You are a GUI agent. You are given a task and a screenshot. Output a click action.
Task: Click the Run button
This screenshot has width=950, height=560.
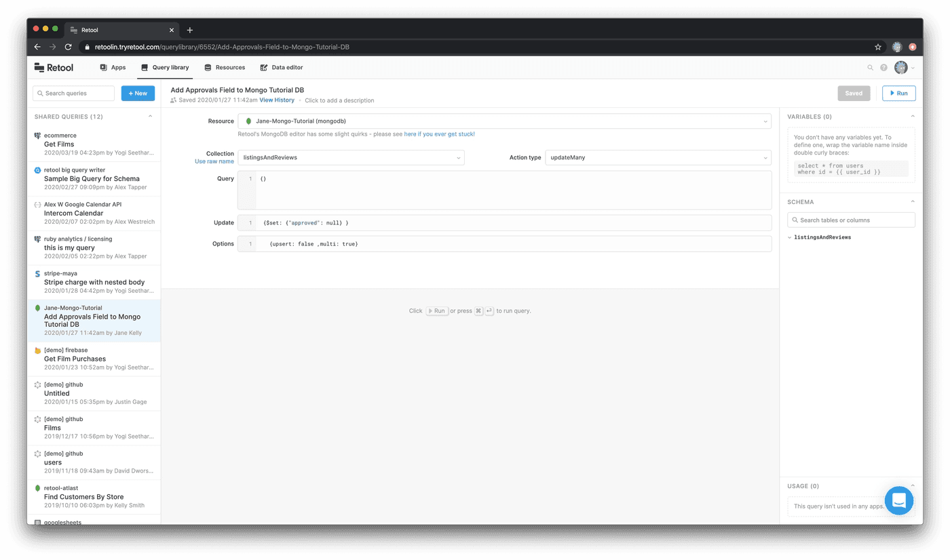click(898, 93)
